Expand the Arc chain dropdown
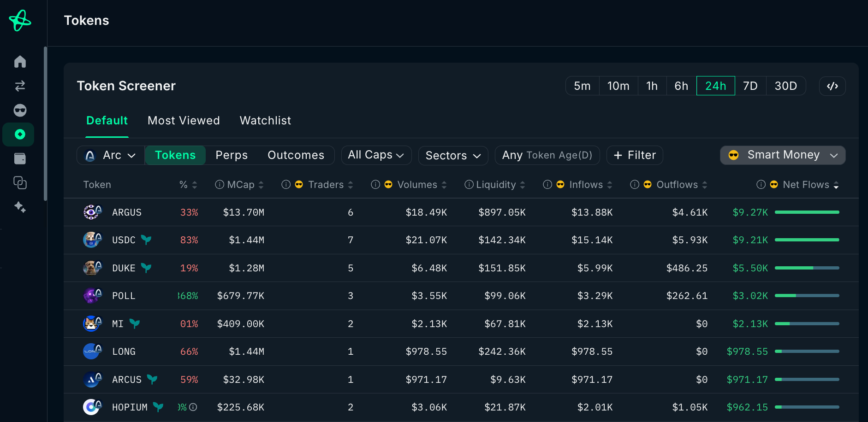This screenshot has width=868, height=422. pyautogui.click(x=111, y=155)
